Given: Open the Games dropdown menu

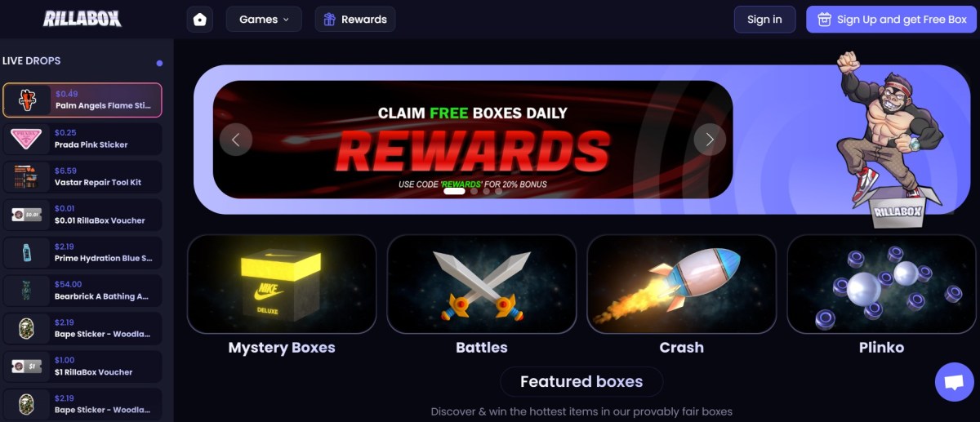Looking at the screenshot, I should [x=264, y=20].
